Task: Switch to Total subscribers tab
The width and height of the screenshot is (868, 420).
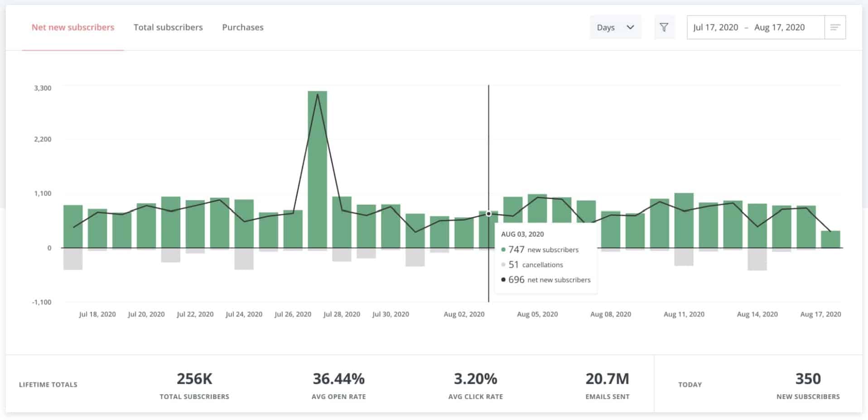Action: pyautogui.click(x=168, y=27)
